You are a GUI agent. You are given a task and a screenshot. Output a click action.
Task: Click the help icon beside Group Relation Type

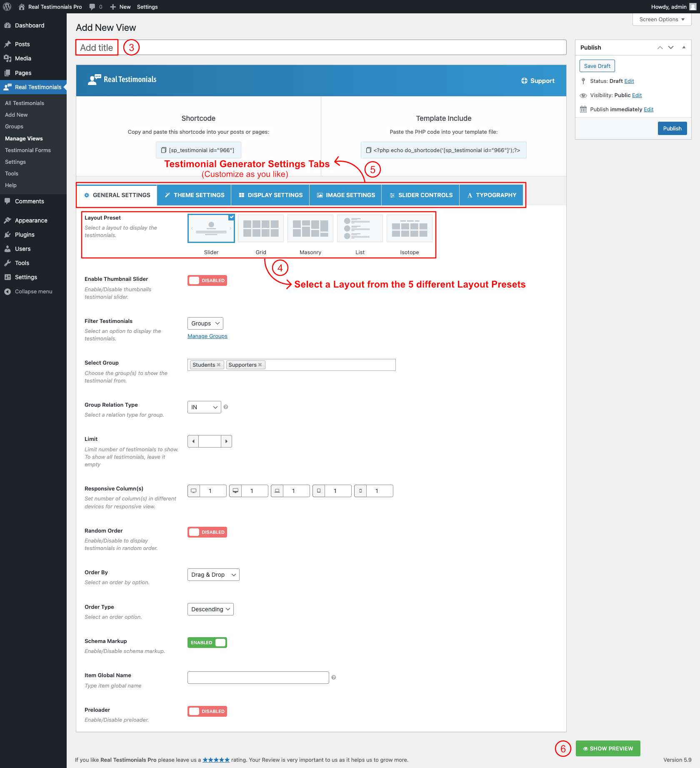[x=226, y=407]
